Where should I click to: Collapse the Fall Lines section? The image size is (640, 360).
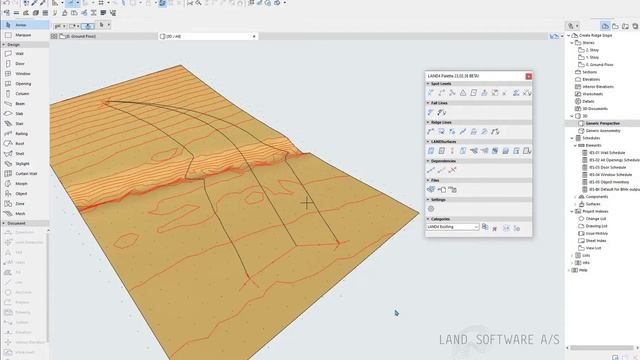[428, 103]
